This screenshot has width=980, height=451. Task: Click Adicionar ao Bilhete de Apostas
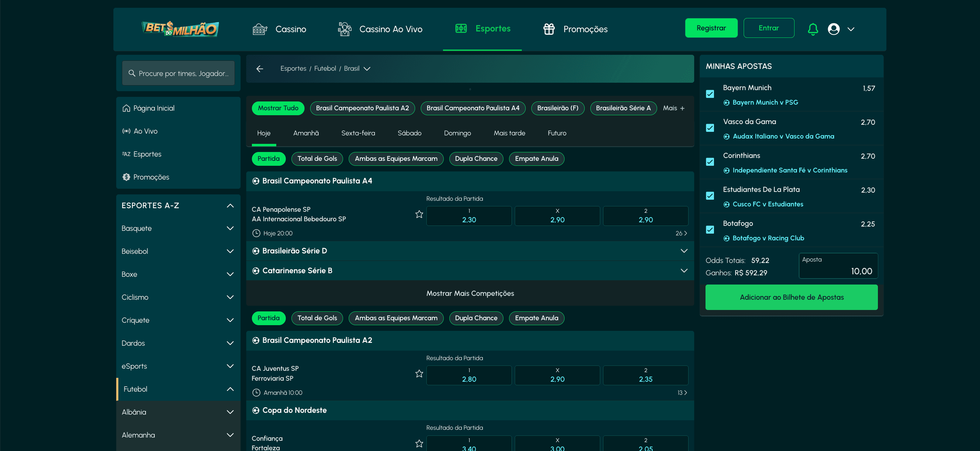click(x=791, y=297)
